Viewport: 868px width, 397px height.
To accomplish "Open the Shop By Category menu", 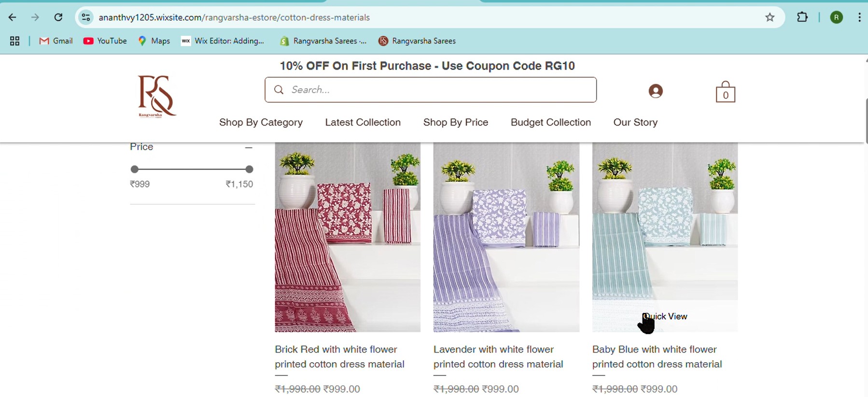I will (261, 122).
